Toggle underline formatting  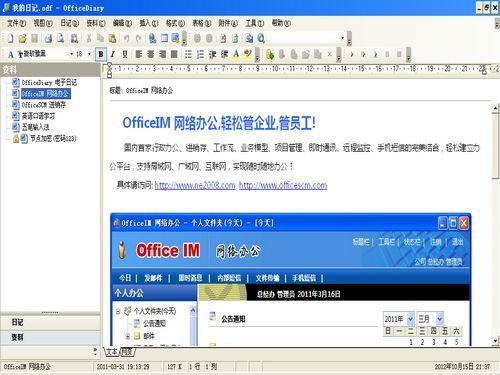[125, 54]
